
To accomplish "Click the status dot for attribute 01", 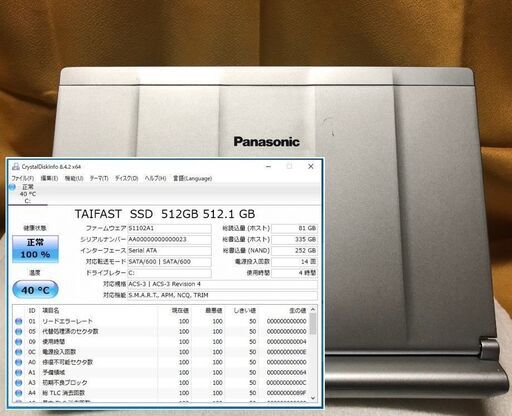I will click(x=19, y=321).
